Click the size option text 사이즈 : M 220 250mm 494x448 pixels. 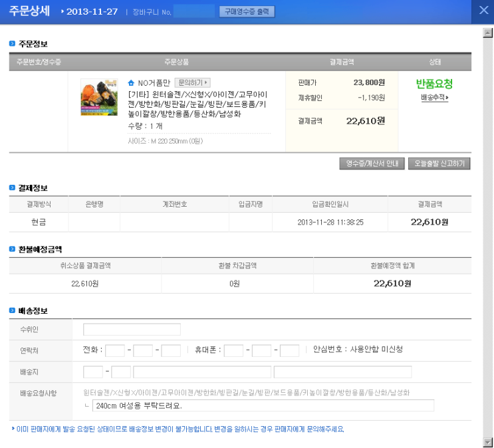click(x=165, y=141)
